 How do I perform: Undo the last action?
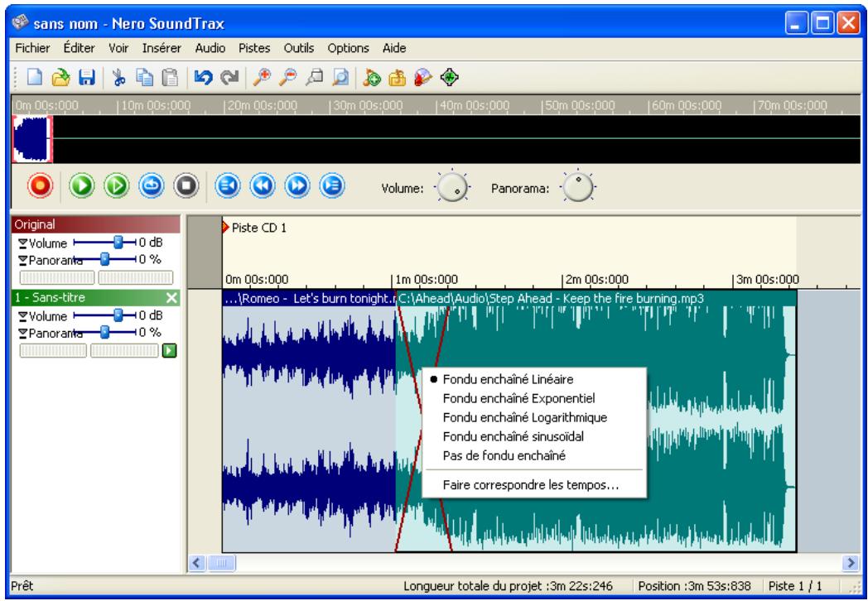tap(203, 78)
